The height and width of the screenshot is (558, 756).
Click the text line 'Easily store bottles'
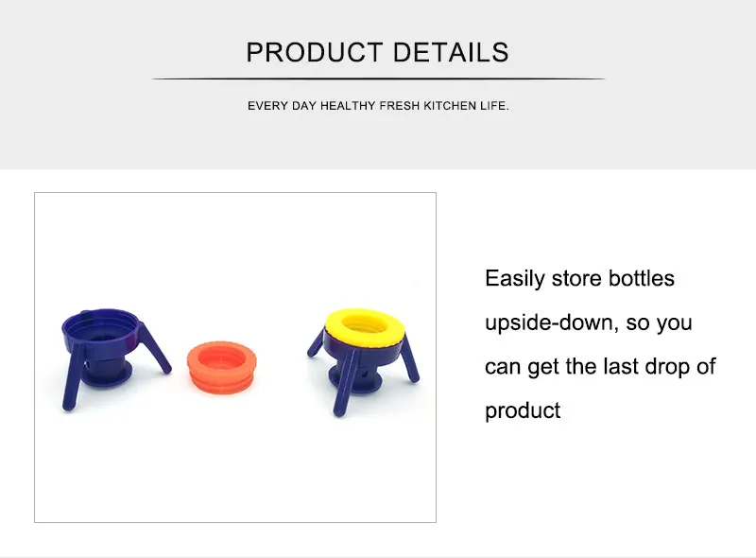579,278
